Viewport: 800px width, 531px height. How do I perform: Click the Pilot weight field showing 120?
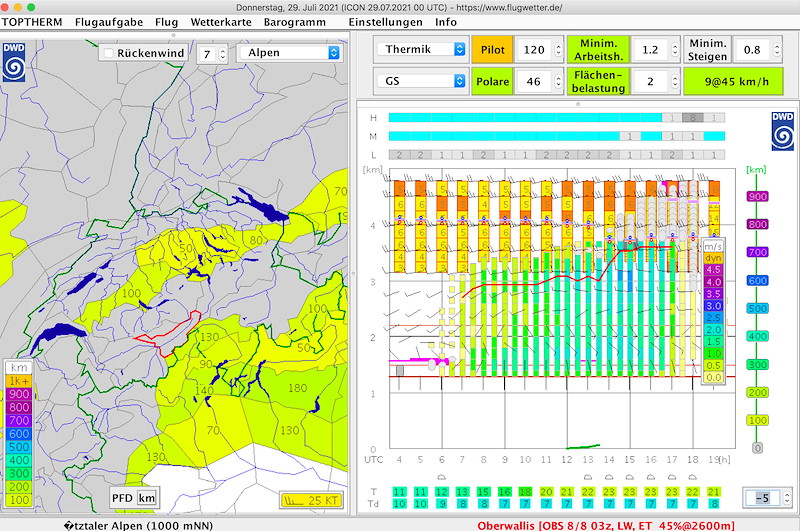(x=534, y=49)
